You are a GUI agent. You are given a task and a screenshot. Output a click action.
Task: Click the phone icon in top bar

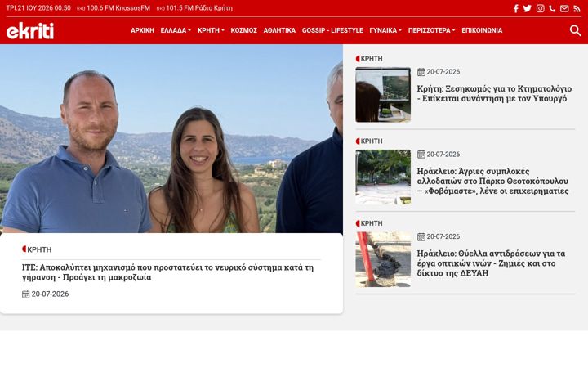(x=552, y=8)
